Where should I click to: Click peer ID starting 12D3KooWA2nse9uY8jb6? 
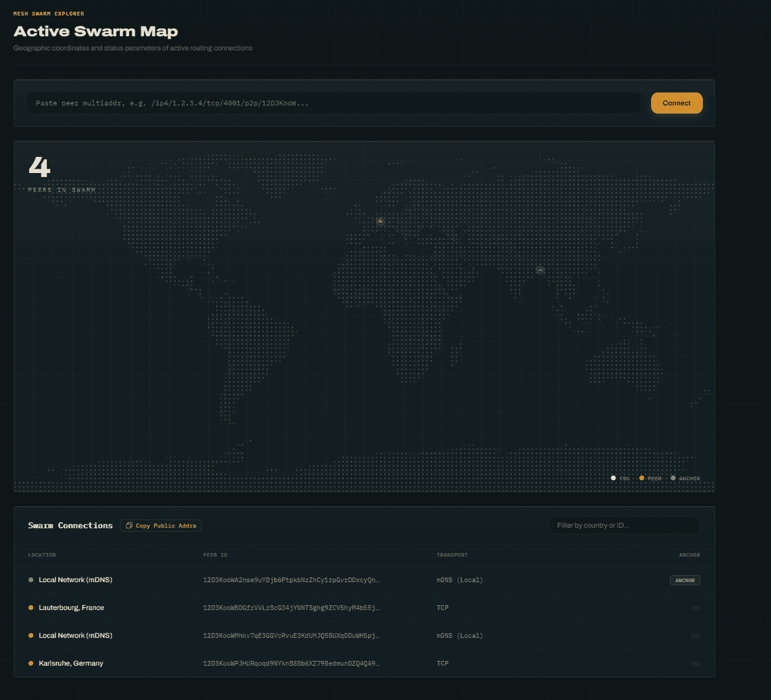291,580
